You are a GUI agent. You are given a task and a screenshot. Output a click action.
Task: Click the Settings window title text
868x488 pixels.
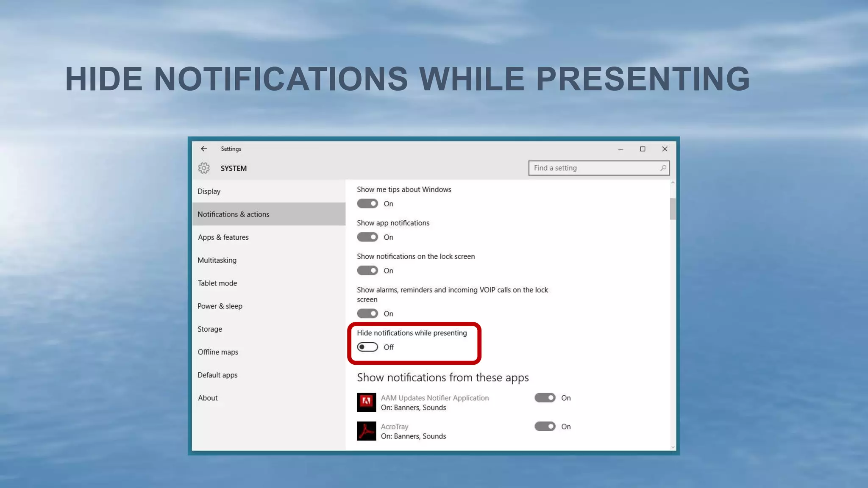point(231,149)
